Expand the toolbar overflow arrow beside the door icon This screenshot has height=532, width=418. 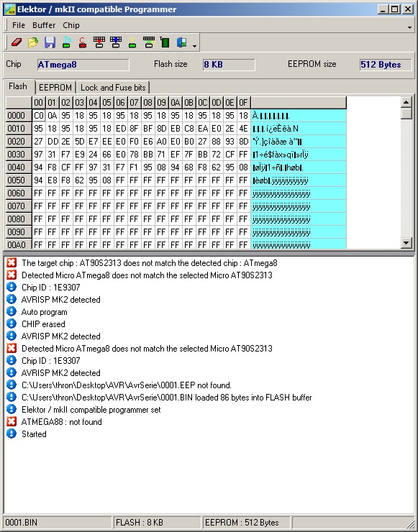[194, 46]
